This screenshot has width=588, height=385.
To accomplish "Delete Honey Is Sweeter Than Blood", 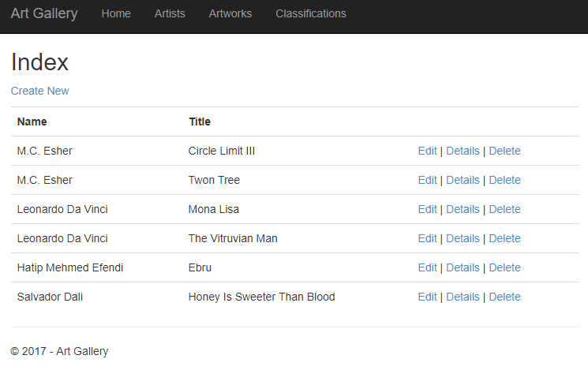I will point(505,297).
